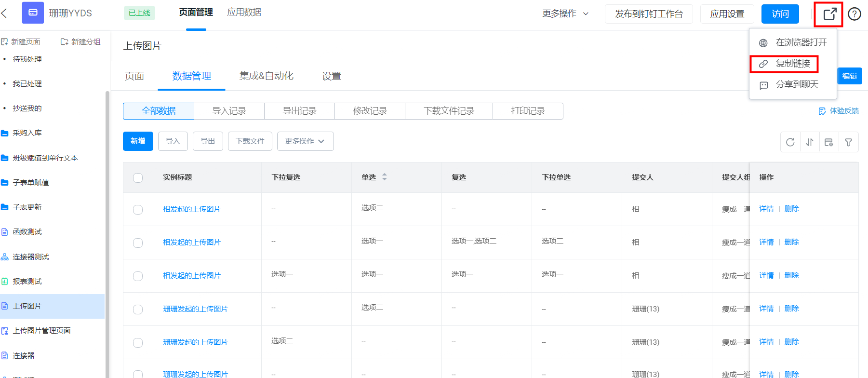Open the filter funnel icon
Image resolution: width=868 pixels, height=378 pixels.
849,142
